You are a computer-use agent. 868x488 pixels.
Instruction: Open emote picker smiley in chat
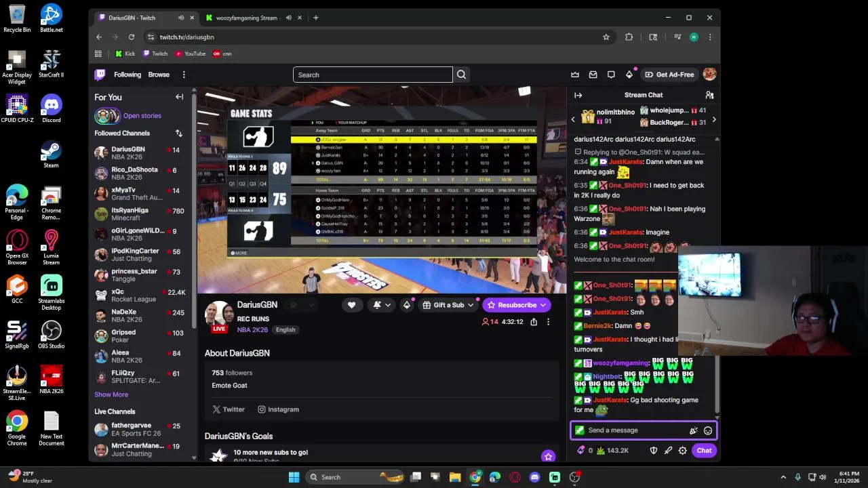[708, 430]
